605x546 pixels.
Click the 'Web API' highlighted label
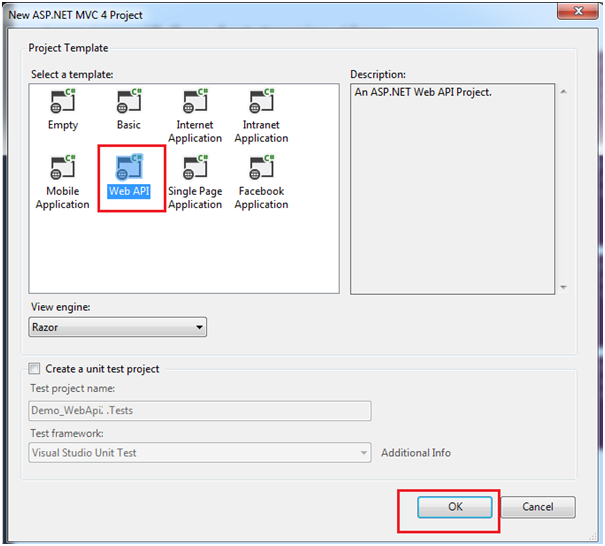pyautogui.click(x=129, y=191)
